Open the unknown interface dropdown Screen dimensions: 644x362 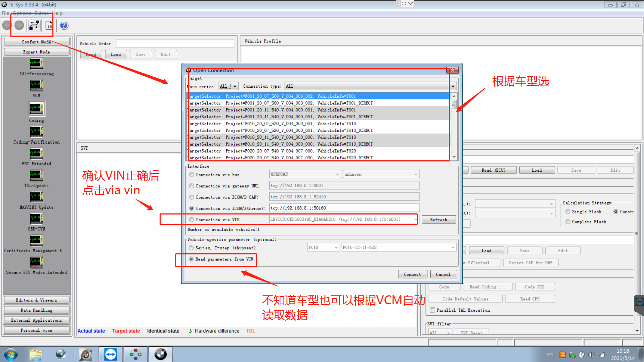coord(381,174)
